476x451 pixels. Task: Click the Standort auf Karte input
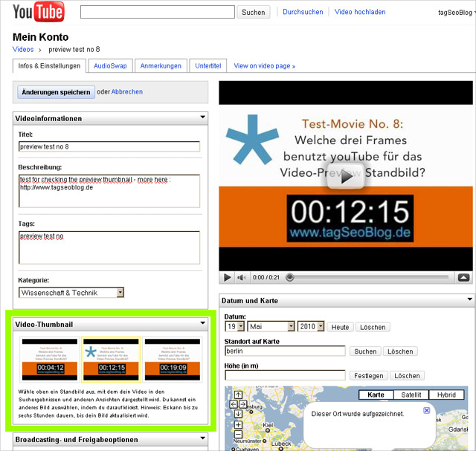(x=285, y=351)
